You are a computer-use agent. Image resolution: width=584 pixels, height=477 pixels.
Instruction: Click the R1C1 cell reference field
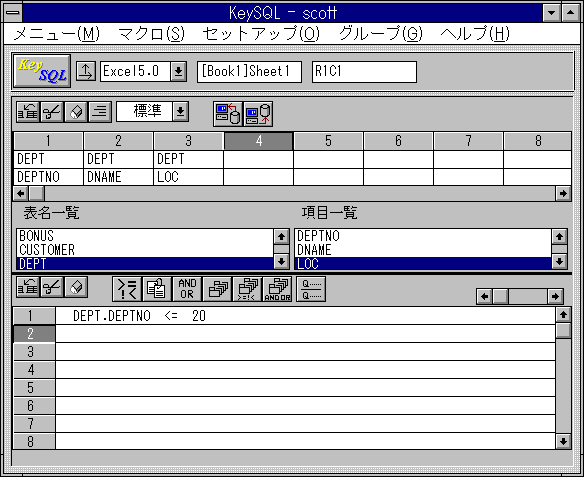click(x=364, y=71)
